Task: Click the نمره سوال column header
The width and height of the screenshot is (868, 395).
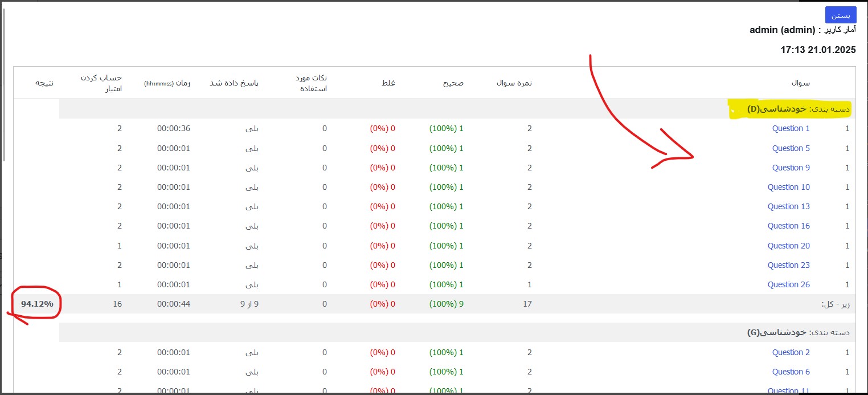Action: coord(514,83)
